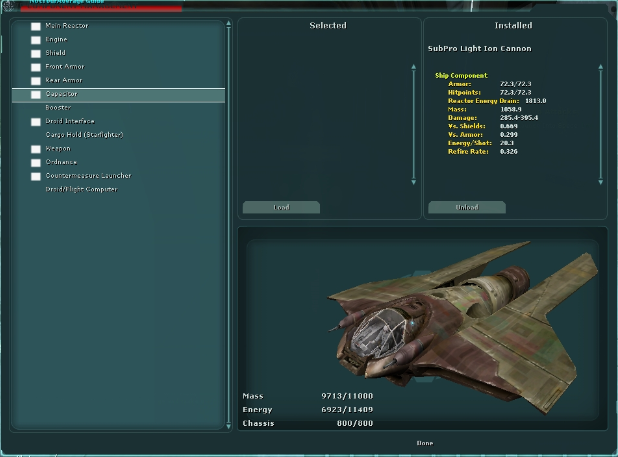Click the ship Mass 9713/11000 readout

pyautogui.click(x=307, y=396)
